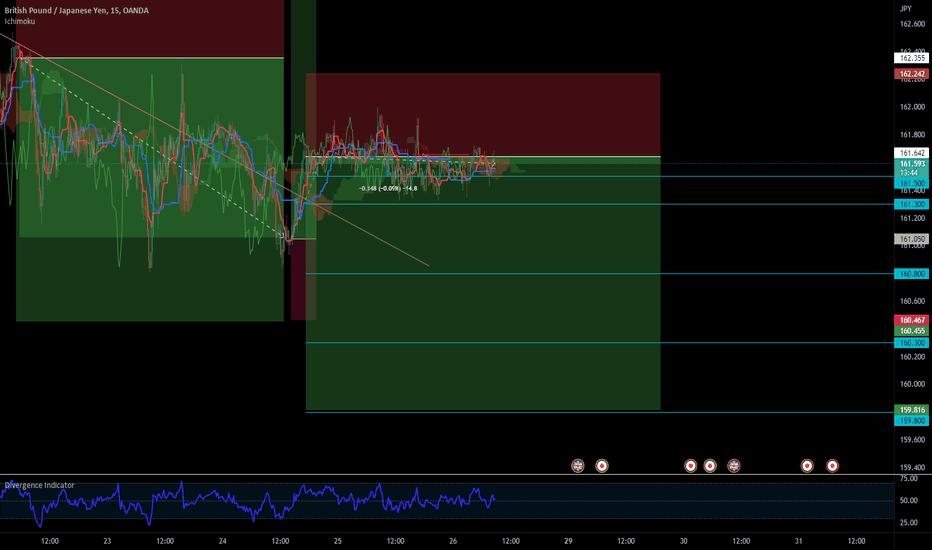The height and width of the screenshot is (550, 932).
Task: Click the 75.00 level on the indicator scale
Action: click(x=908, y=478)
